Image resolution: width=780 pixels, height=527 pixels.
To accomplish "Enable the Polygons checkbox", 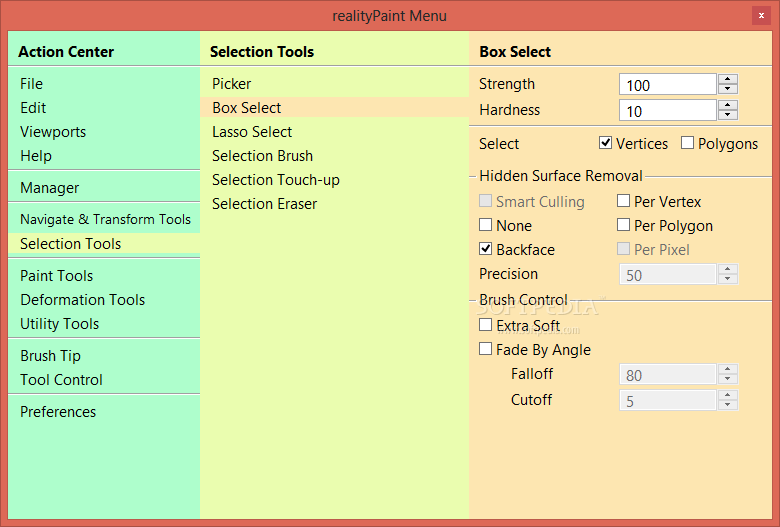I will 687,143.
